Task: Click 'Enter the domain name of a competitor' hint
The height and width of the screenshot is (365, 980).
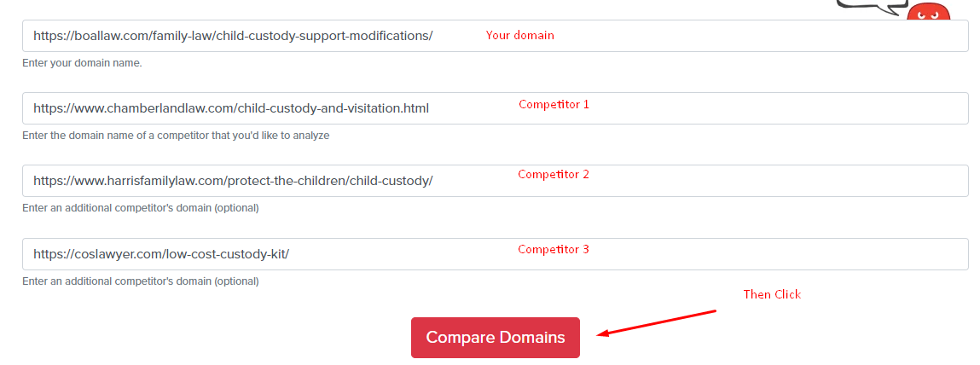Action: (176, 135)
